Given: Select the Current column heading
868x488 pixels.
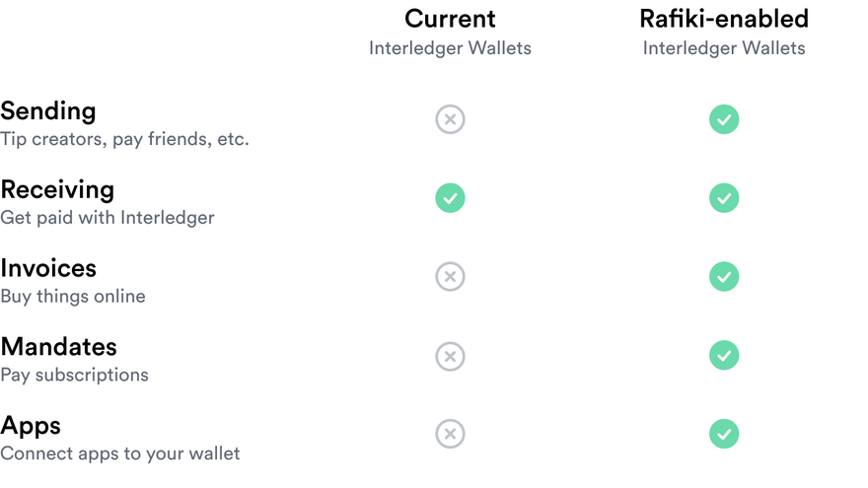Looking at the screenshot, I should [450, 19].
